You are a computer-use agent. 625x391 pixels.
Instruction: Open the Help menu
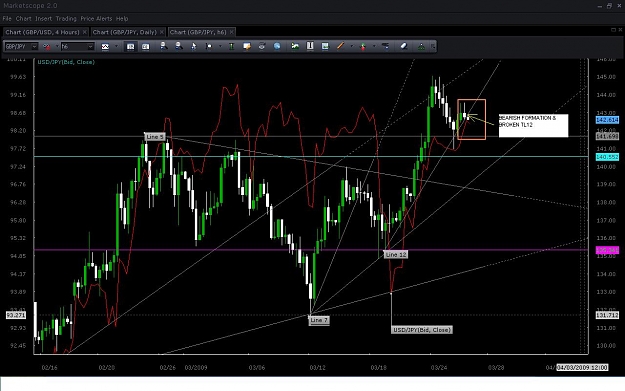tap(122, 18)
